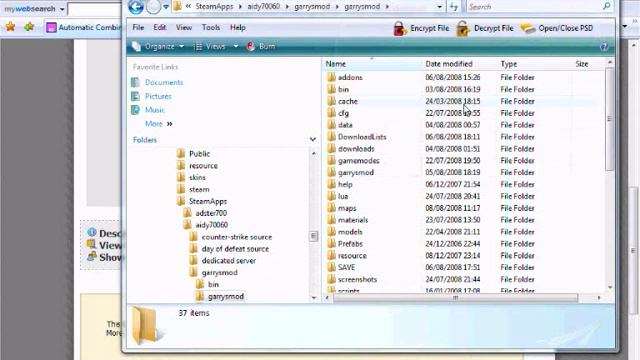Image resolution: width=640 pixels, height=360 pixels.
Task: Select Public in the folder tree
Action: coord(199,154)
